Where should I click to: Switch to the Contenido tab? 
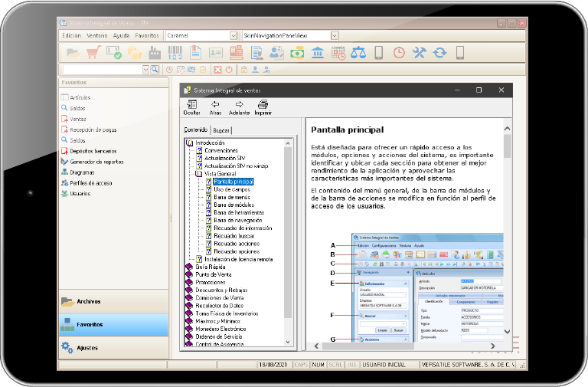(x=196, y=130)
